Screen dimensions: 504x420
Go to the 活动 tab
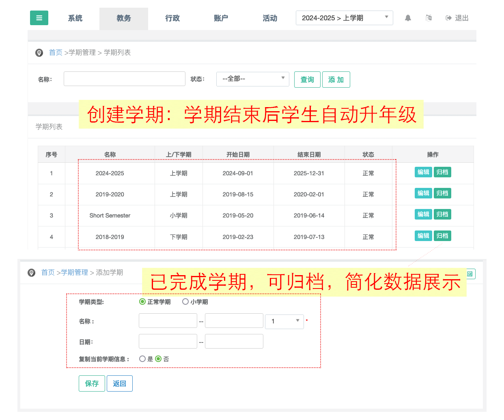click(x=270, y=18)
